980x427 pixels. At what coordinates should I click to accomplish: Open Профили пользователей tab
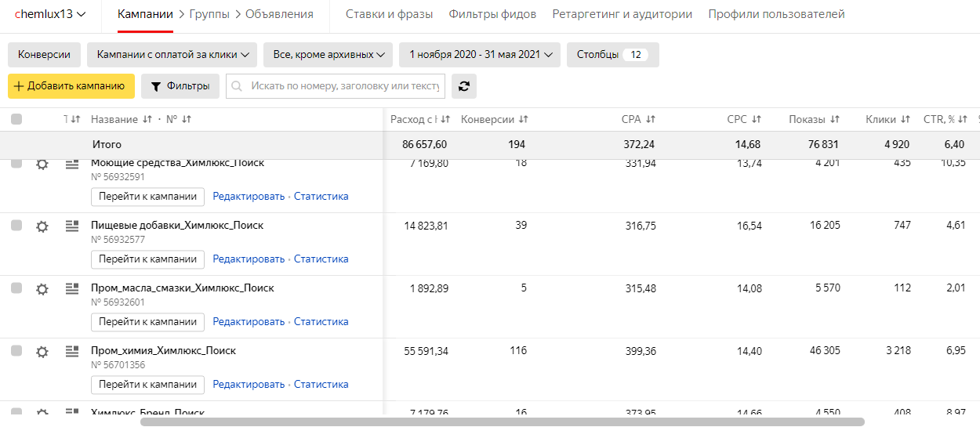tap(776, 14)
